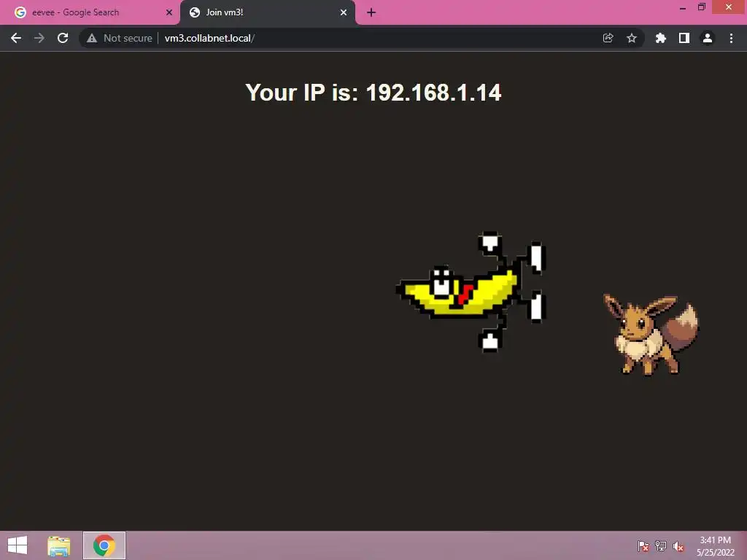Open the Chrome profile menu
This screenshot has width=747, height=560.
pyautogui.click(x=708, y=38)
